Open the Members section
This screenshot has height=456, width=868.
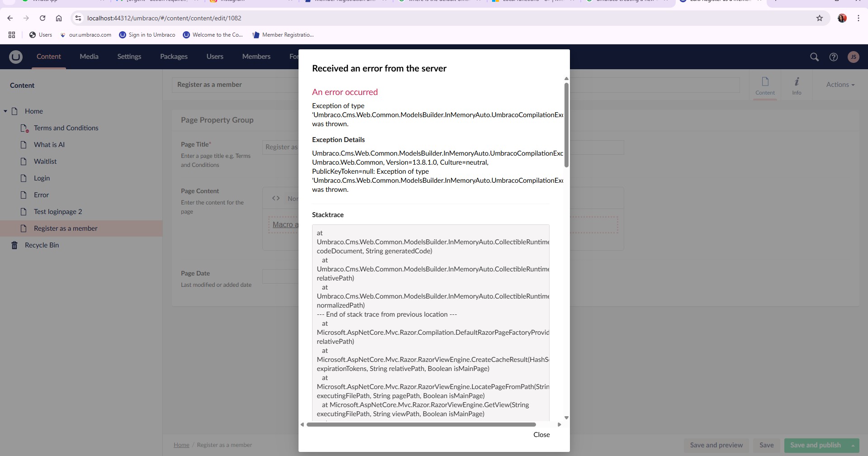[256, 57]
